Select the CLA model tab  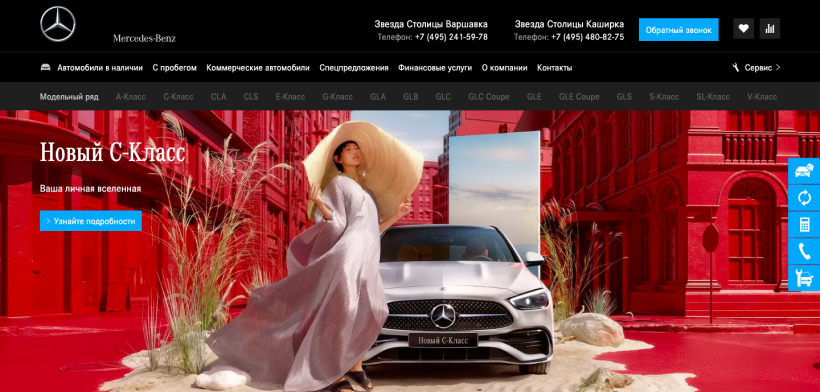(219, 97)
